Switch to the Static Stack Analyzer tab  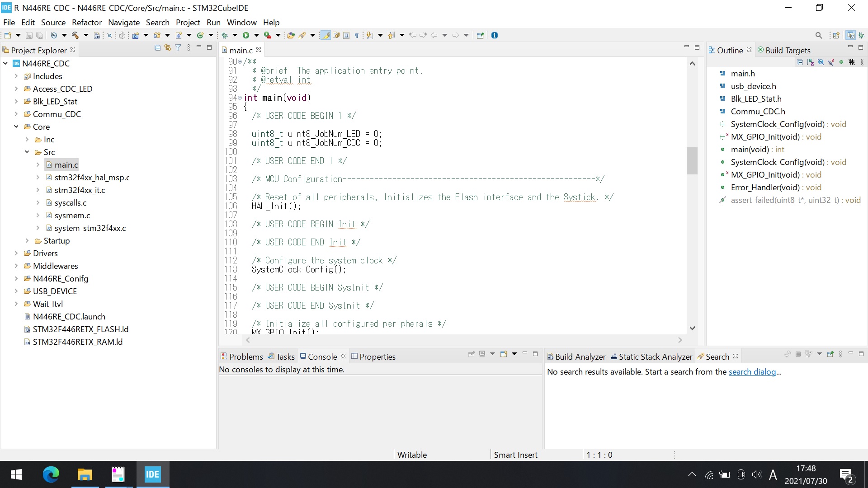coord(651,357)
